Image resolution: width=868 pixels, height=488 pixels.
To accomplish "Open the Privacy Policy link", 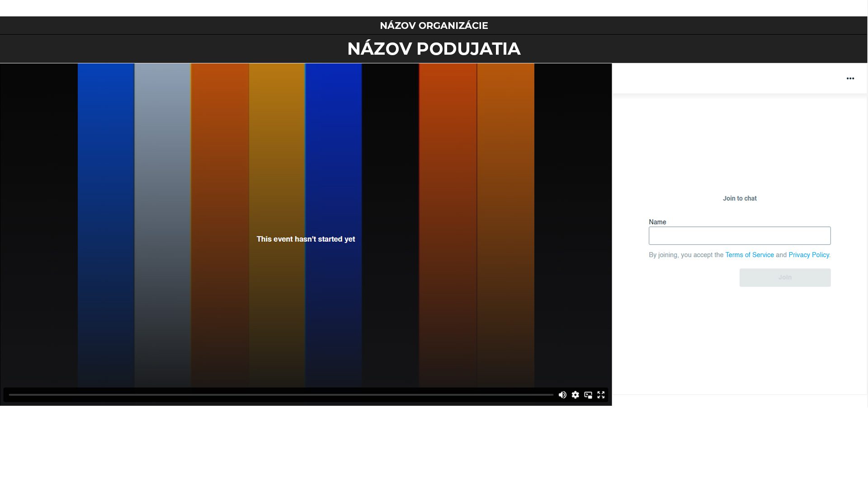I will click(809, 255).
